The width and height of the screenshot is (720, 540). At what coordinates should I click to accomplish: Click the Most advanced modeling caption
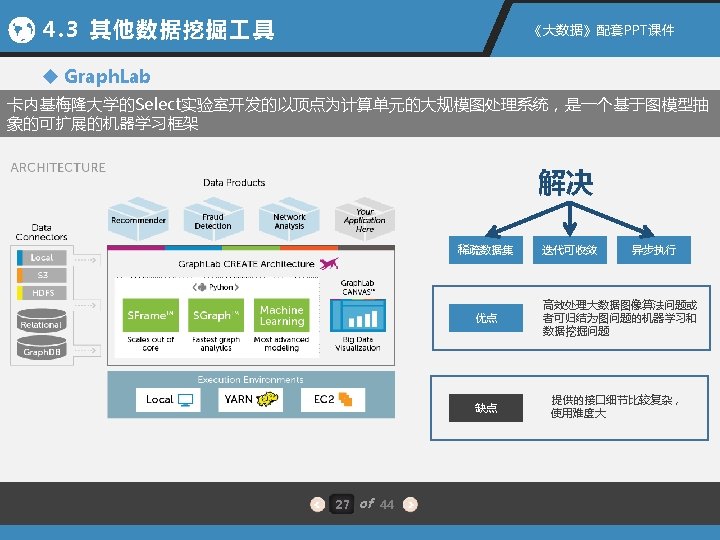(x=281, y=343)
